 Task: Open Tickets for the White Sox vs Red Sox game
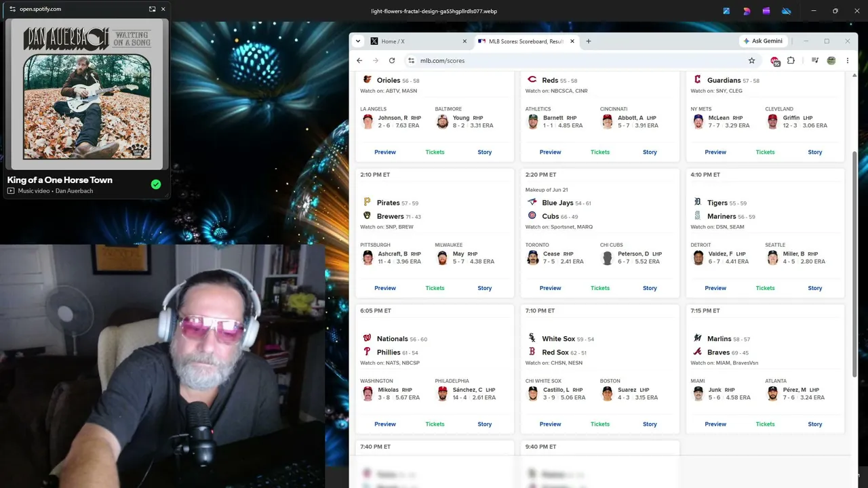tap(600, 424)
